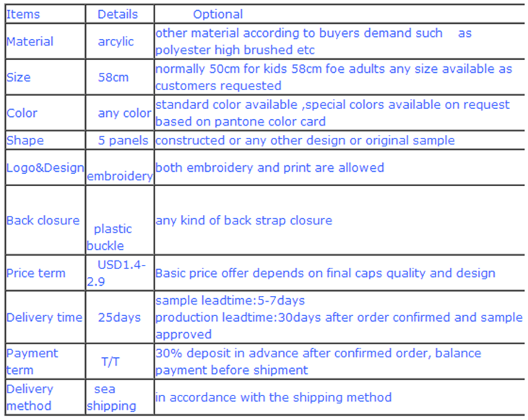Select the Logo&Design row label
This screenshot has height=420, width=528.
(45, 167)
